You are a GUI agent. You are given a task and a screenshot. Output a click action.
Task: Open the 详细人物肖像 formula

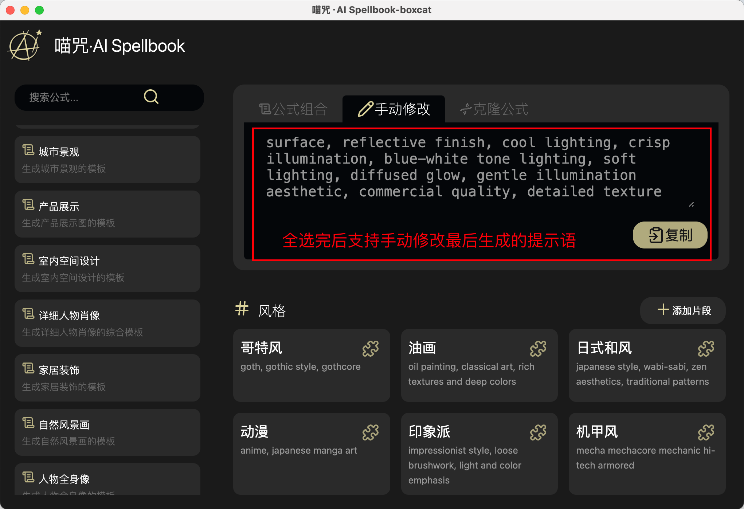[107, 323]
